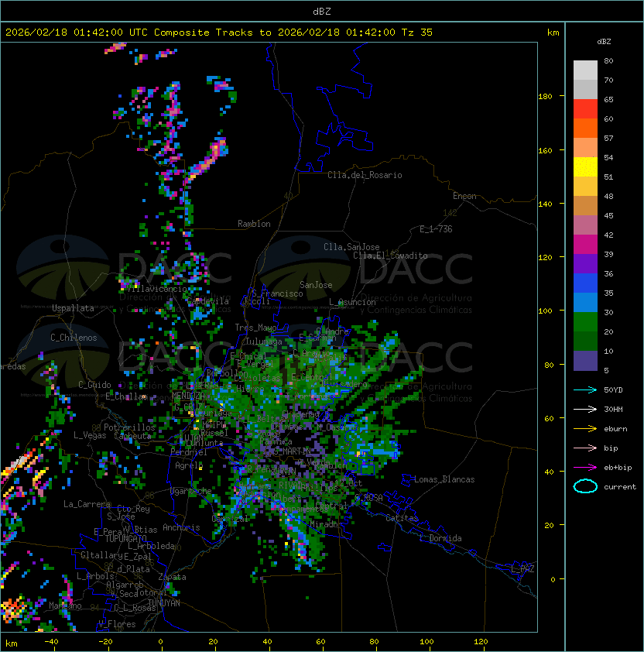Viewport: 644px width, 652px height.
Task: Click the yellow eburn arrow in legend
Action: (x=585, y=429)
